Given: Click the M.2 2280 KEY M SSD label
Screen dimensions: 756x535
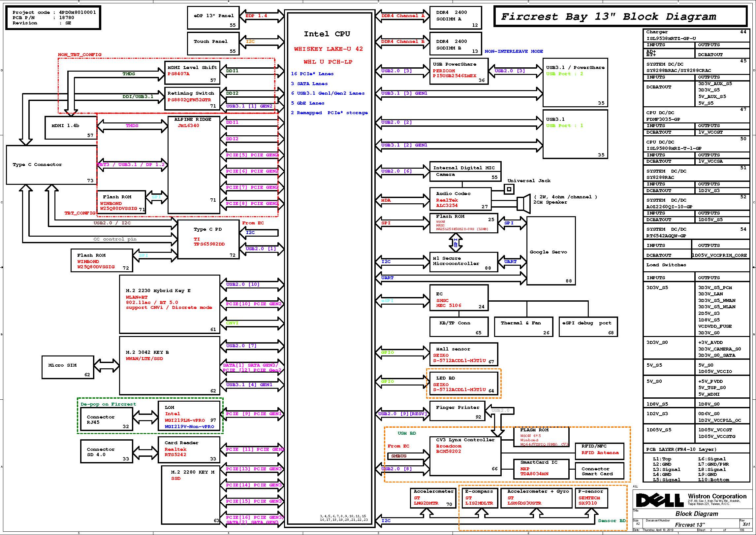Looking at the screenshot, I should click(x=193, y=475).
